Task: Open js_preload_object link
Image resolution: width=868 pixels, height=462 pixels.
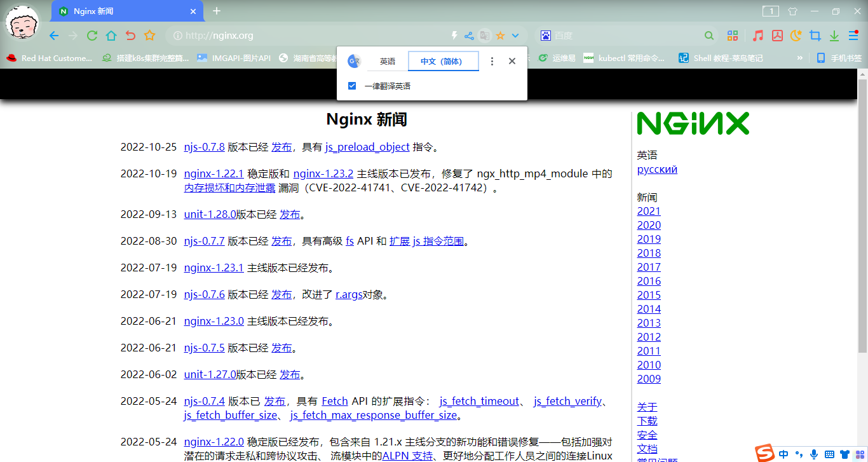Action: tap(367, 147)
